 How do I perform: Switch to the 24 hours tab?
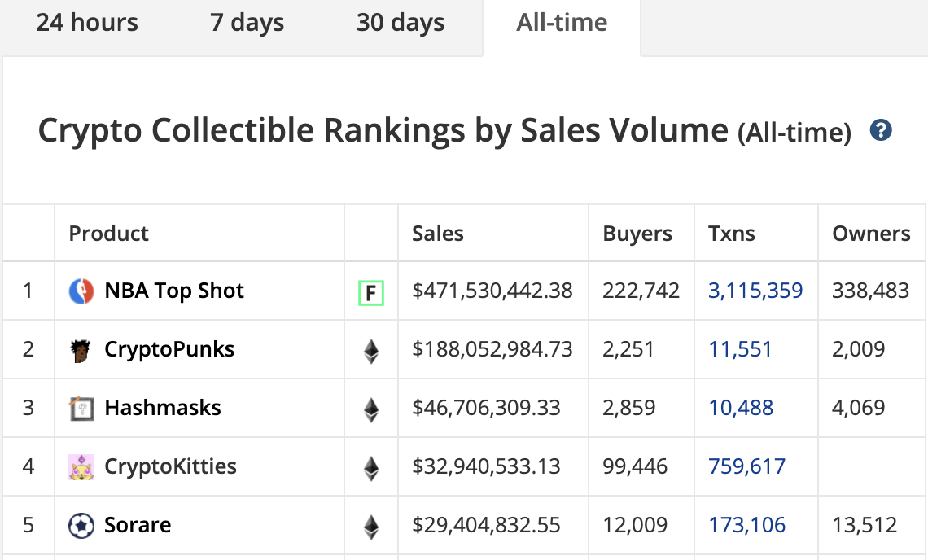point(87,23)
